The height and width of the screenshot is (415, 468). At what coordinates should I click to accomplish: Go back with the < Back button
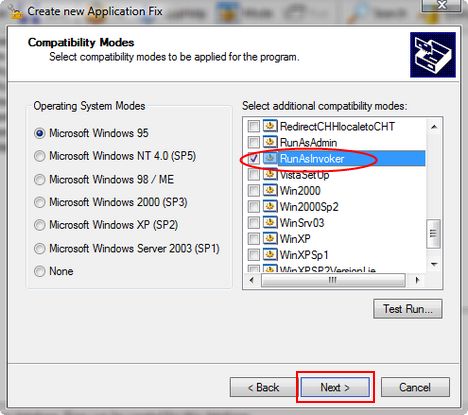[263, 387]
